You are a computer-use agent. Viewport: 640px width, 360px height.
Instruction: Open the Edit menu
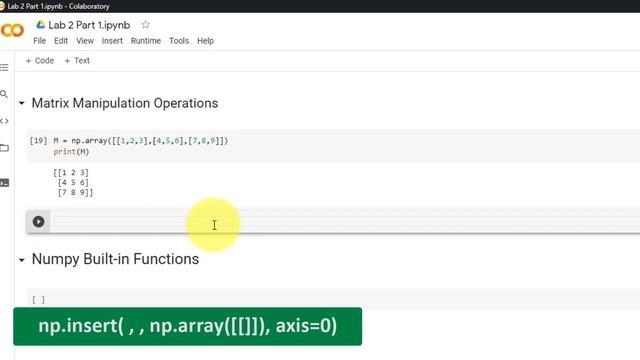(61, 41)
